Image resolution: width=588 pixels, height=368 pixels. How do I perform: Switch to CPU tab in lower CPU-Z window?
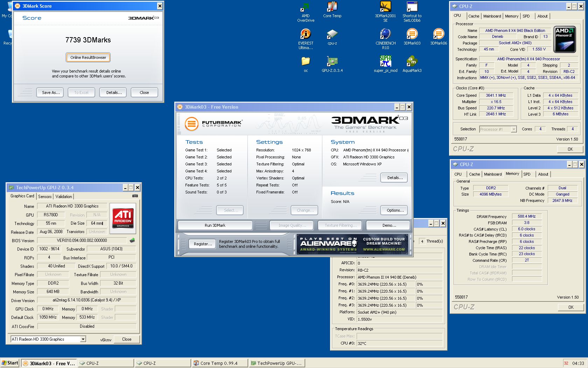click(458, 174)
